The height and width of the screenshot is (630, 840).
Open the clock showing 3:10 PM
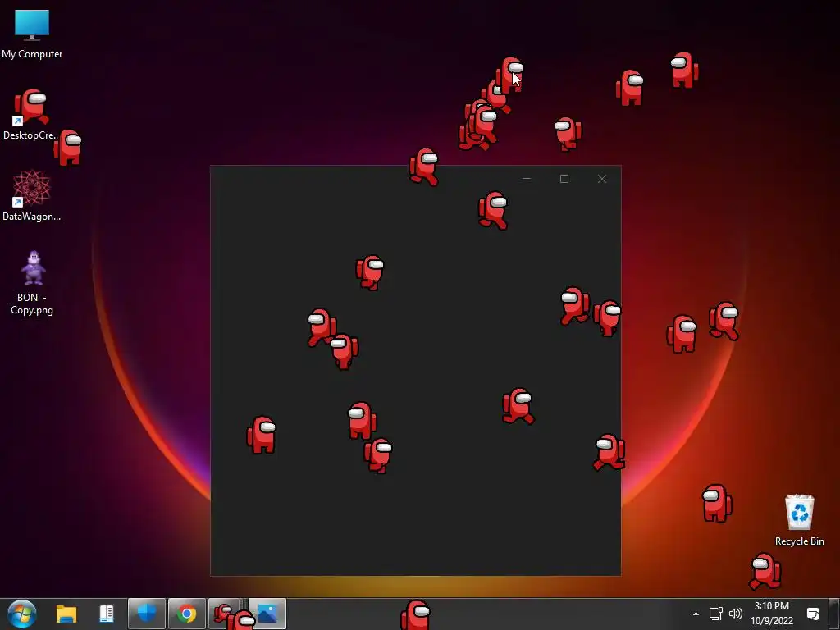tap(771, 614)
